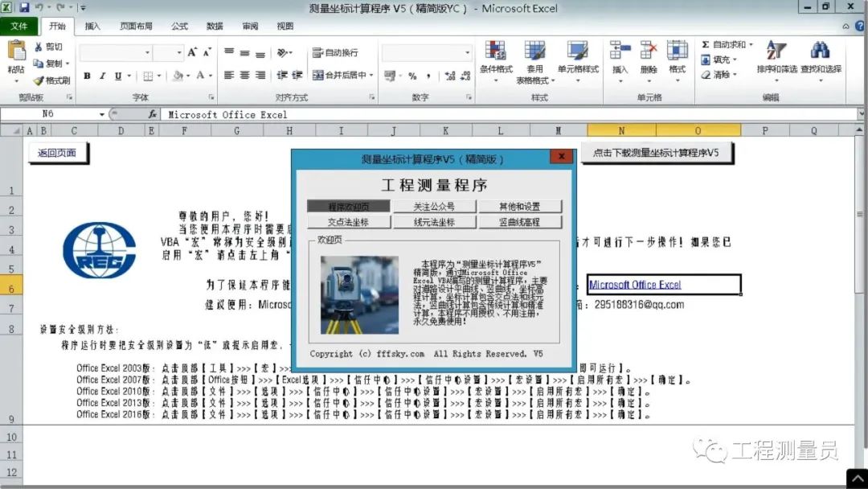This screenshot has width=868, height=489.
Task: Click Merge and Center (合并后居中)
Action: 339,76
